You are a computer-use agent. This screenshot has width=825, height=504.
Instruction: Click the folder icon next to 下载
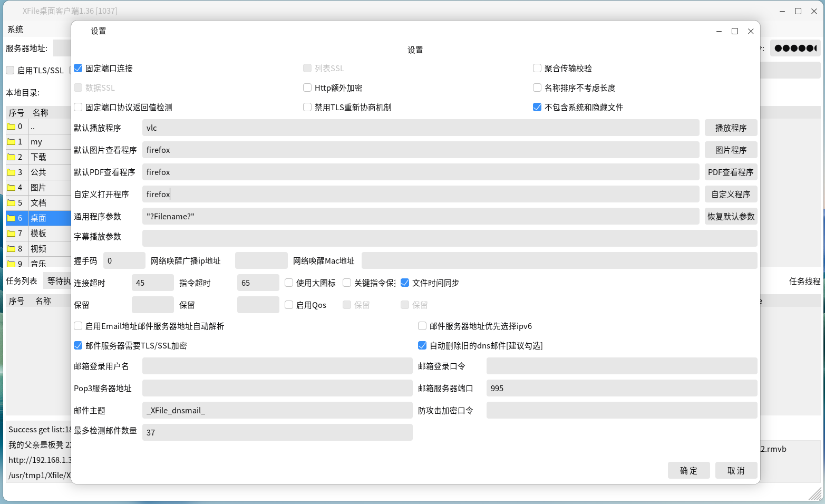point(11,157)
